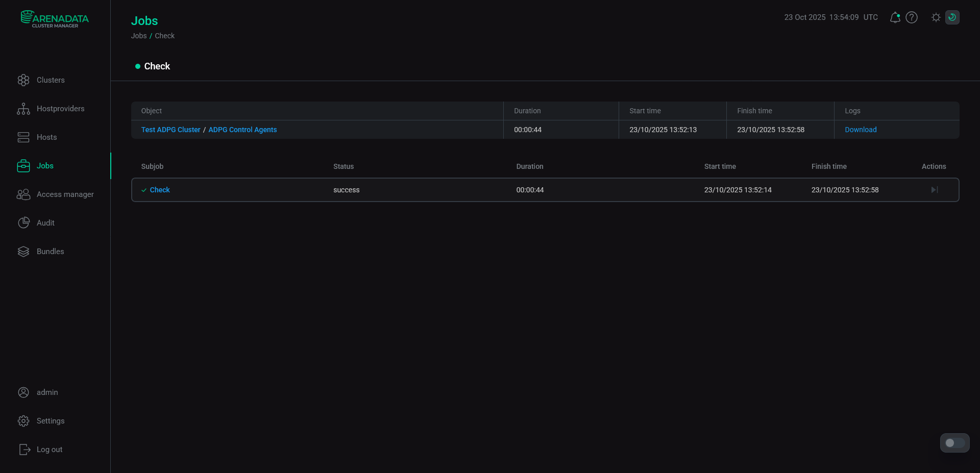Click the Hosts sidebar icon

pyautogui.click(x=23, y=137)
